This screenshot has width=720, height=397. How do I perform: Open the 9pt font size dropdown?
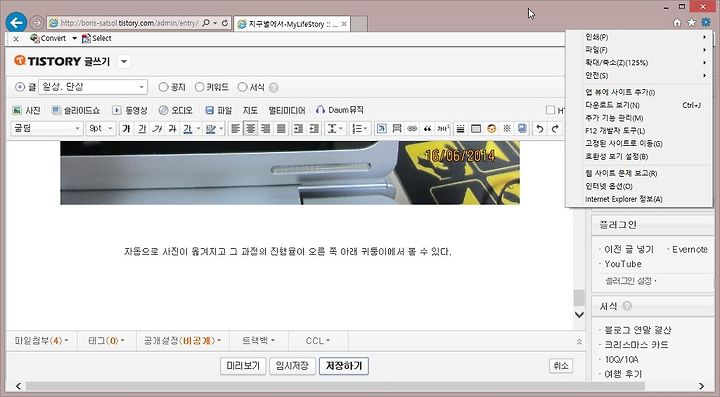click(100, 129)
